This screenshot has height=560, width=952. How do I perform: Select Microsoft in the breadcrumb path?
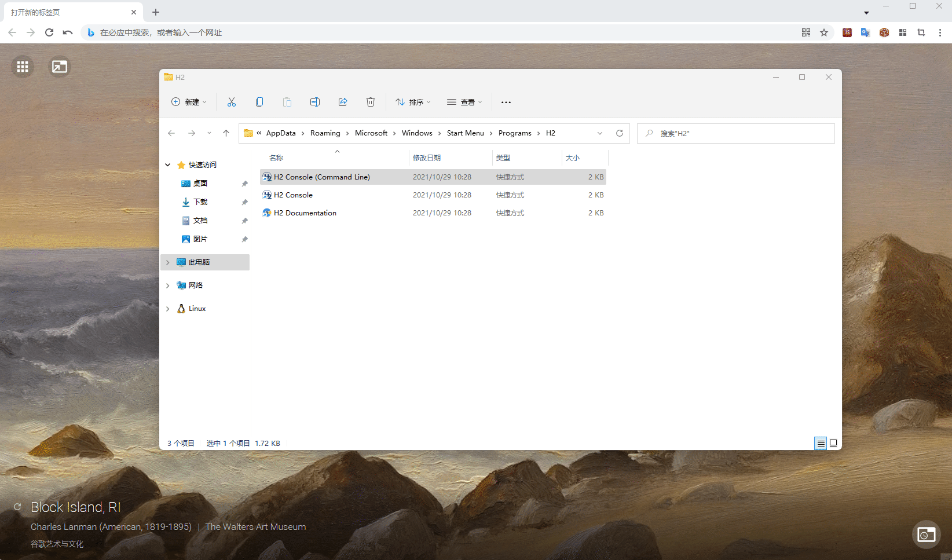371,133
